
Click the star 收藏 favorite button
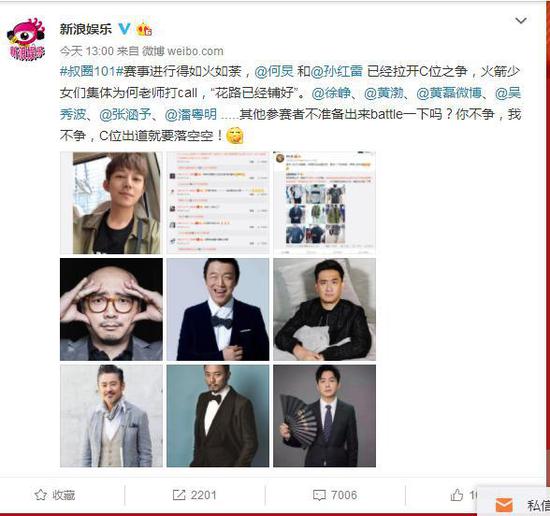tap(55, 495)
